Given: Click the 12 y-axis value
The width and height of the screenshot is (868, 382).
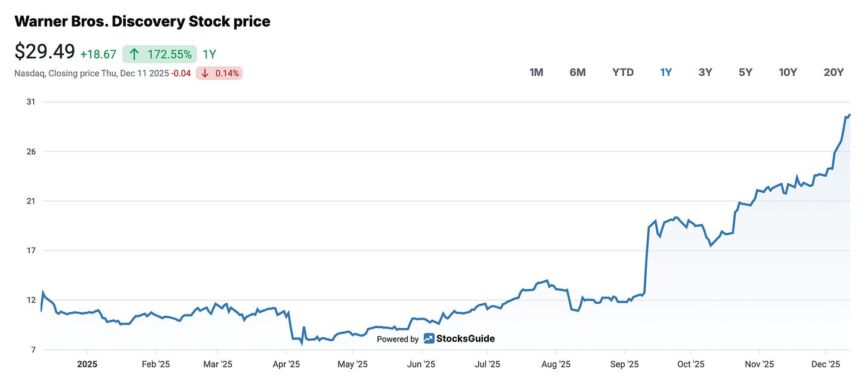Looking at the screenshot, I should [x=31, y=300].
